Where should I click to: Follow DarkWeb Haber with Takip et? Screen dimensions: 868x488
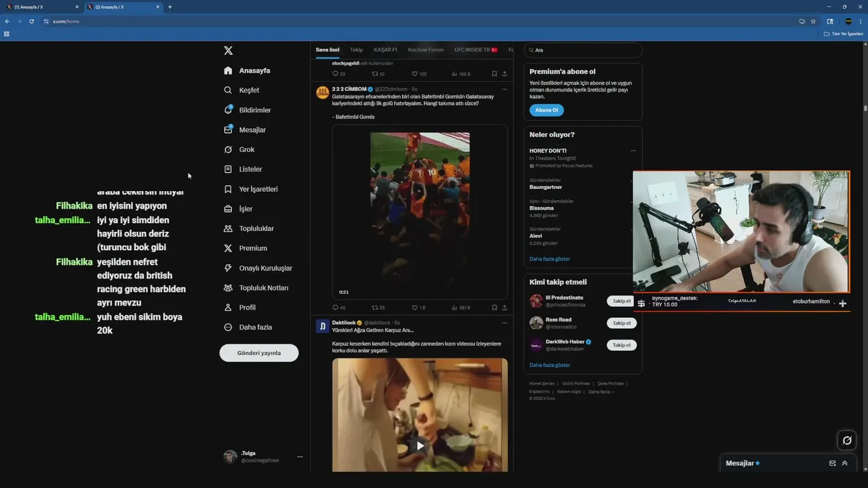click(x=622, y=345)
